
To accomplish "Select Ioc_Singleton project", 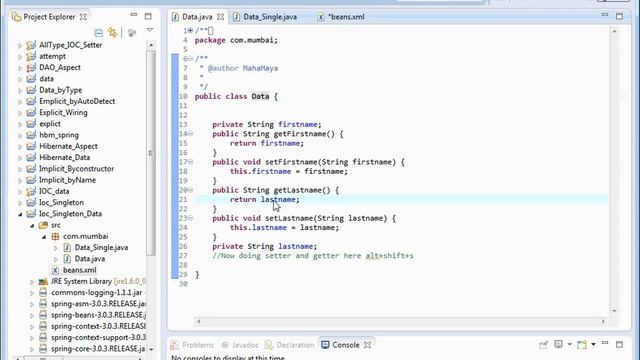I will pyautogui.click(x=61, y=202).
